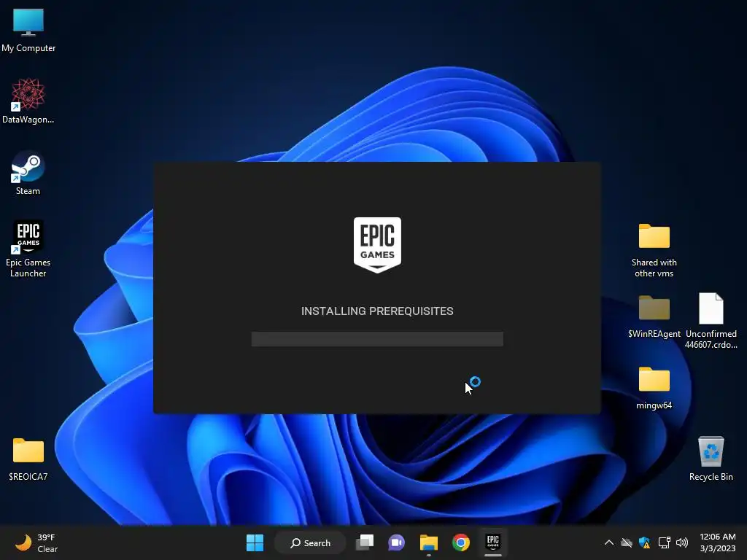The height and width of the screenshot is (560, 747).
Task: Click the installer progress bar
Action: 377,339
